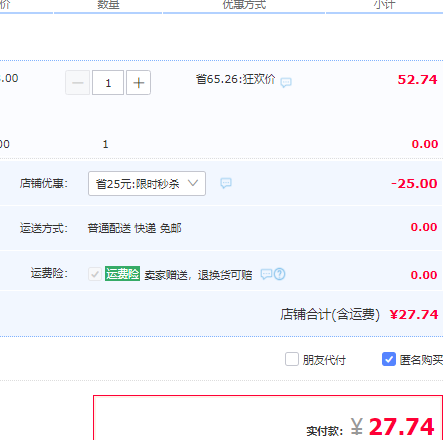
Task: Click the chat bubble icon after 退换货可赔
Action: pyautogui.click(x=266, y=274)
